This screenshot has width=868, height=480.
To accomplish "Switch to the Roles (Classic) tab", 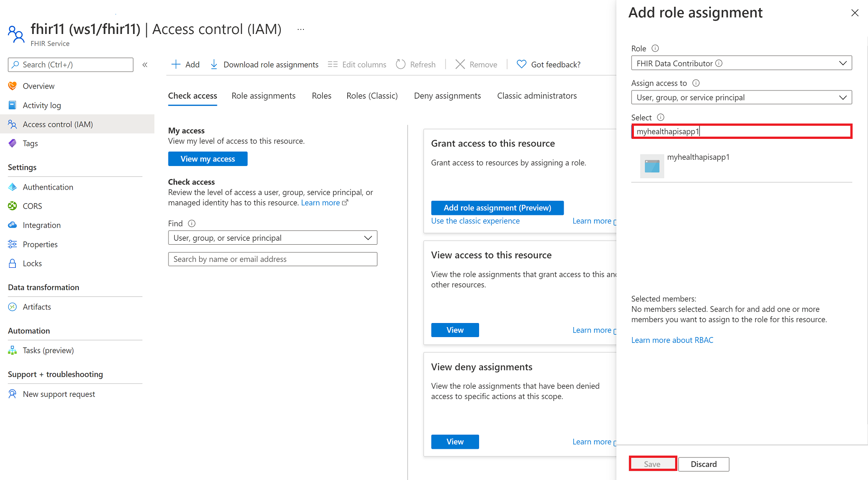I will click(x=372, y=96).
